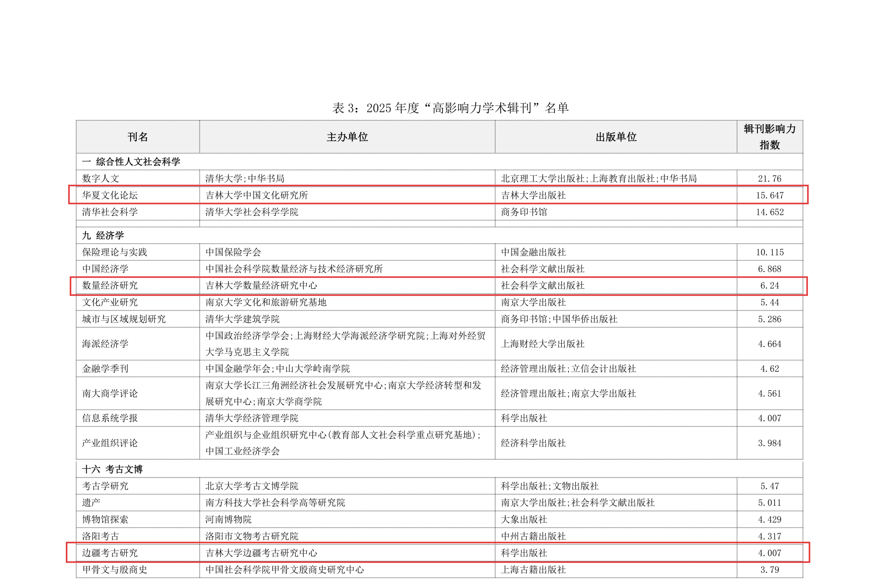Click index value 15.647

(769, 195)
